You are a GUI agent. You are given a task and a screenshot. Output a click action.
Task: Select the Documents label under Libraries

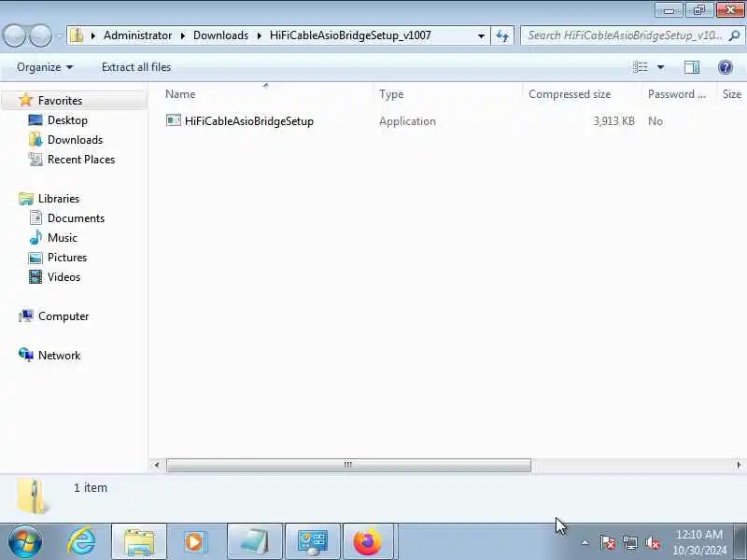point(76,218)
